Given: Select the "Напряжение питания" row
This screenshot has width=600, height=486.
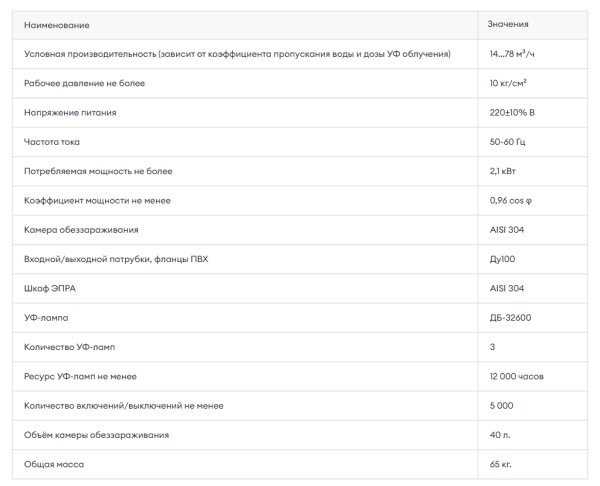Looking at the screenshot, I should point(300,113).
